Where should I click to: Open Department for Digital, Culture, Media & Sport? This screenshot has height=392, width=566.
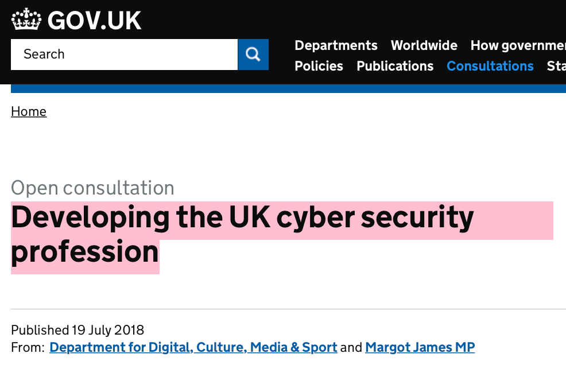(x=193, y=347)
